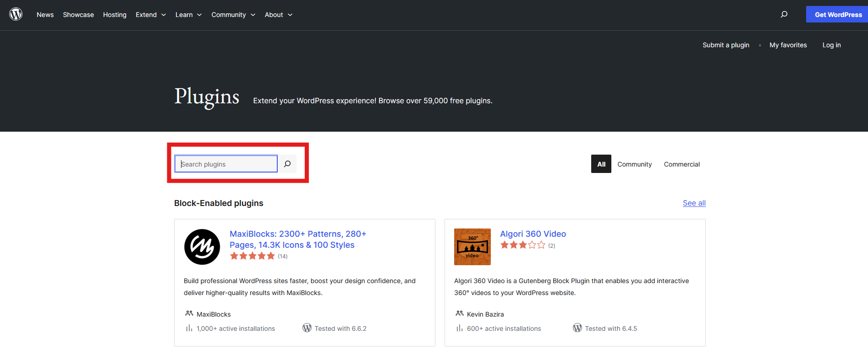868x351 pixels.
Task: Switch to the Commercial plugins filter
Action: 681,164
